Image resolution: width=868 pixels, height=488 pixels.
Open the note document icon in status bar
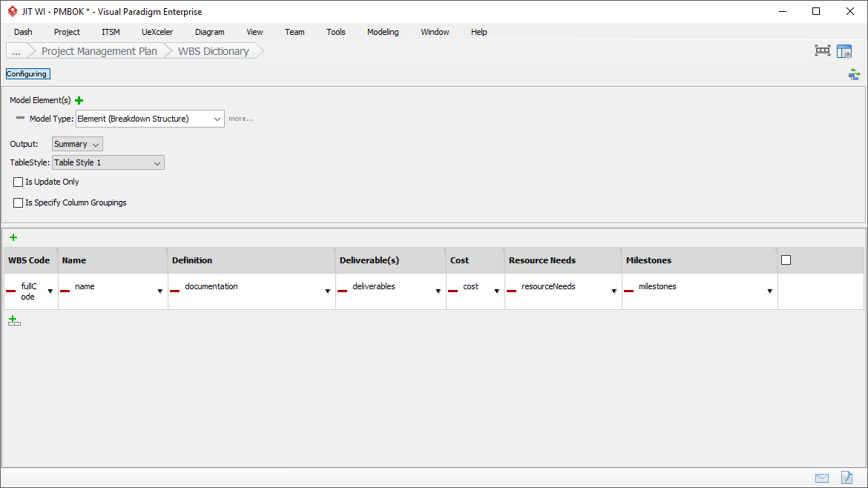[847, 477]
